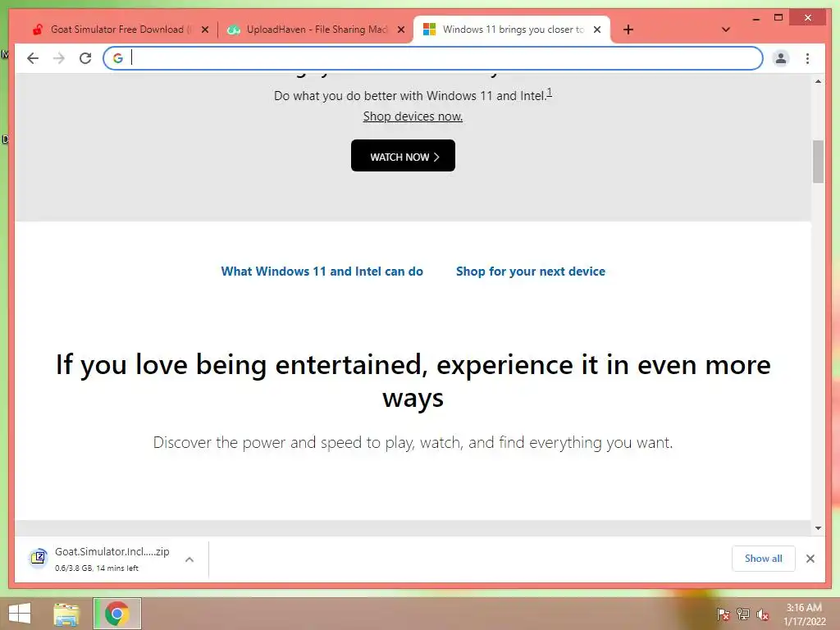
Task: Click the scrollbar up arrow
Action: (818, 81)
